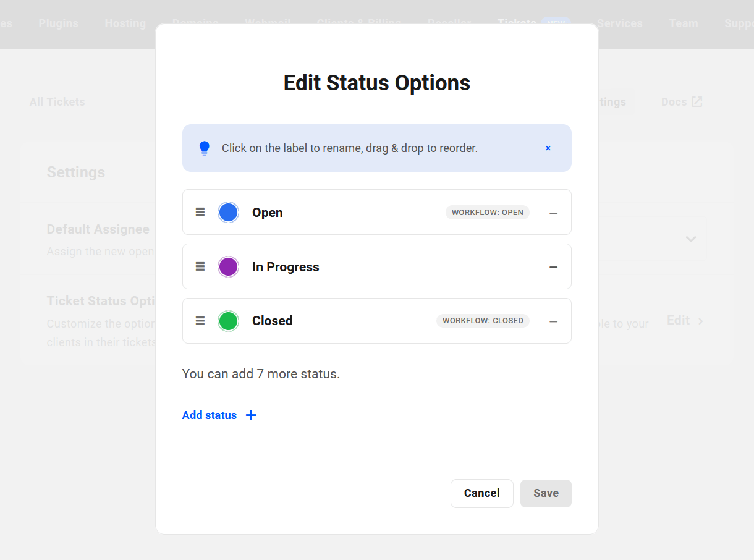Remove the In Progress status

tap(553, 267)
